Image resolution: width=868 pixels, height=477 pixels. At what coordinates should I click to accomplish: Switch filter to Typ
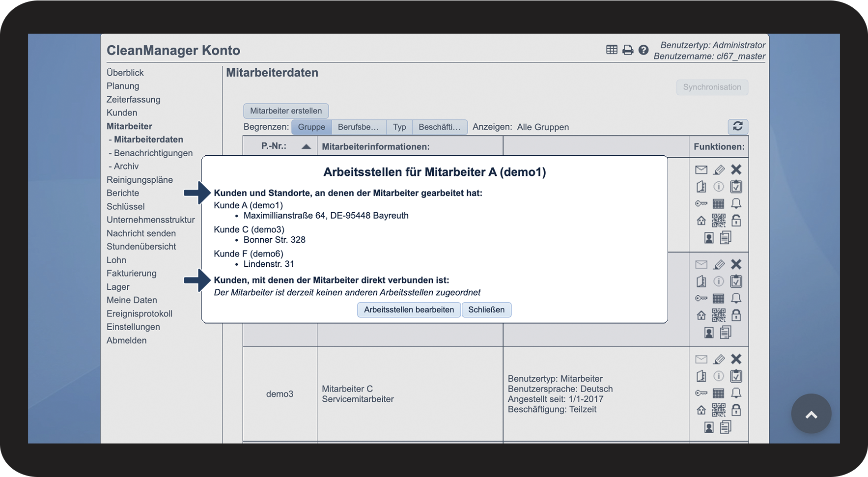coord(399,127)
